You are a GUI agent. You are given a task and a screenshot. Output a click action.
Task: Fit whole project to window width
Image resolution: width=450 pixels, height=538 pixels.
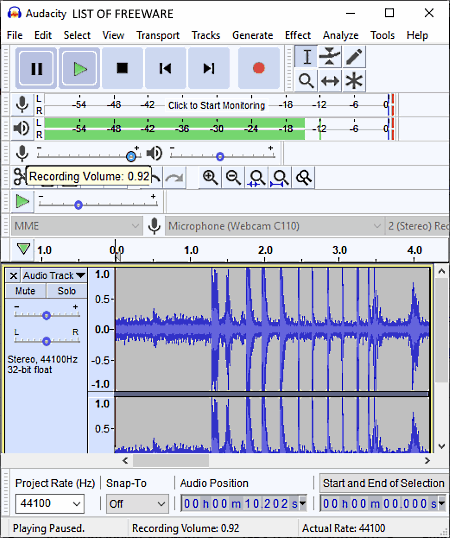(x=280, y=178)
